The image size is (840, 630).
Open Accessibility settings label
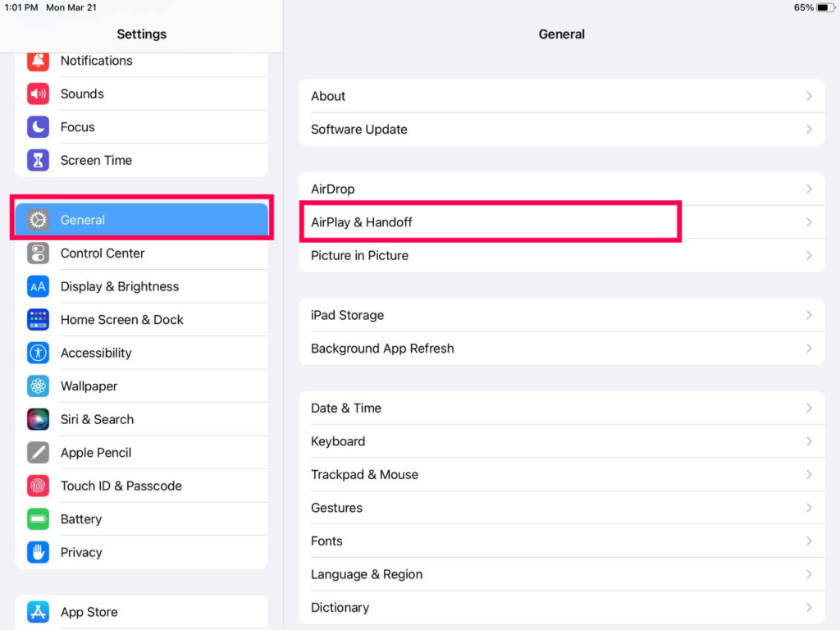(96, 353)
